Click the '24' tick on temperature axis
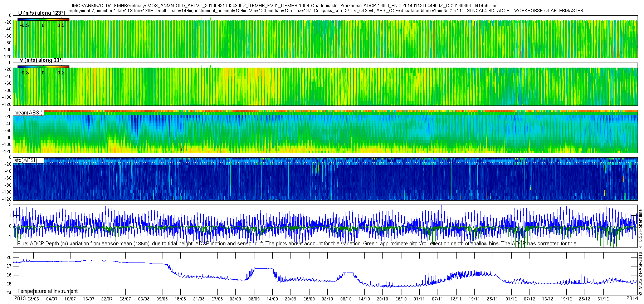Screen dimensions: 644x304 [x=9, y=293]
